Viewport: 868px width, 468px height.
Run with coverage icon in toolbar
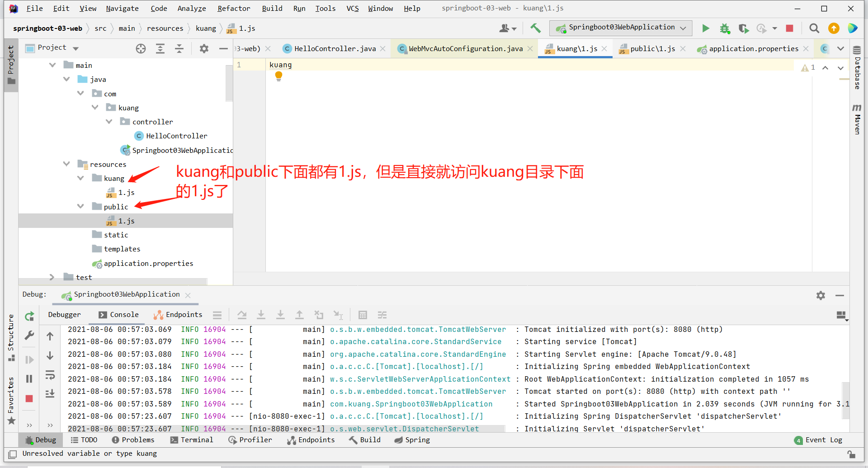(744, 28)
